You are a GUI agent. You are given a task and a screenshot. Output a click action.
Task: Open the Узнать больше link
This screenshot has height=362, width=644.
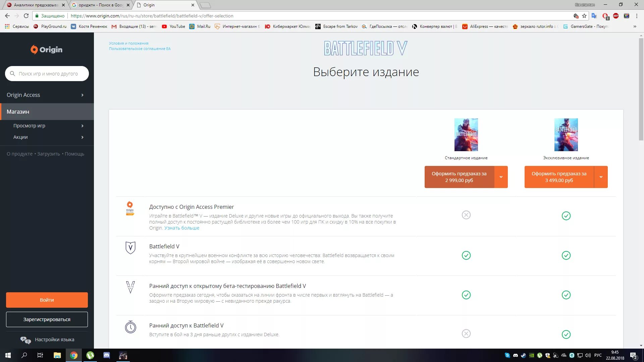[181, 228]
